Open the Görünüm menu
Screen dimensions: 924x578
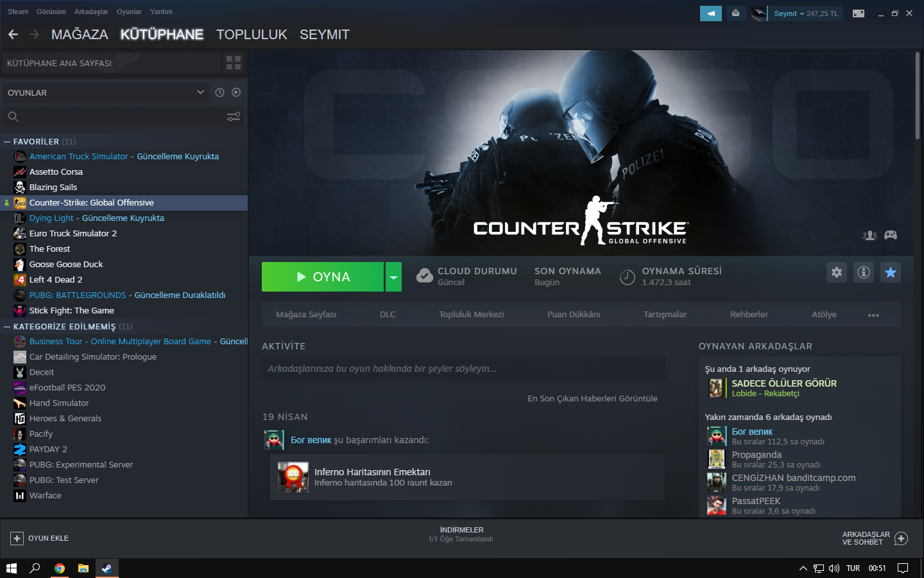pyautogui.click(x=51, y=12)
